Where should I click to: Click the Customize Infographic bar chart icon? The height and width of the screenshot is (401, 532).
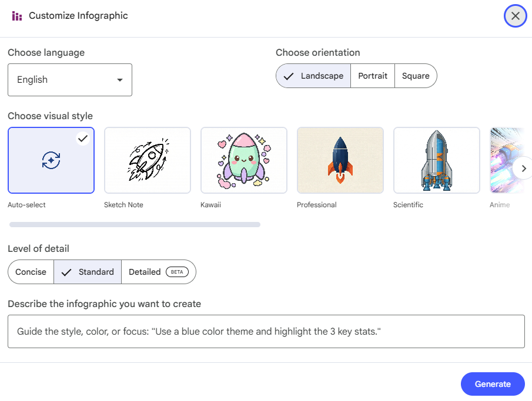pyautogui.click(x=16, y=16)
